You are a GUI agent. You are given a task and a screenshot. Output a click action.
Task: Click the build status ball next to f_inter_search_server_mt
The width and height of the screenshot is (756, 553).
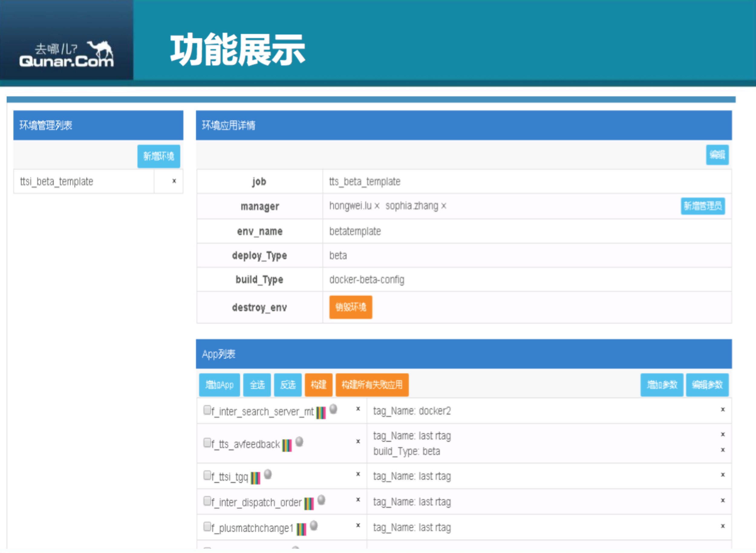tap(333, 409)
